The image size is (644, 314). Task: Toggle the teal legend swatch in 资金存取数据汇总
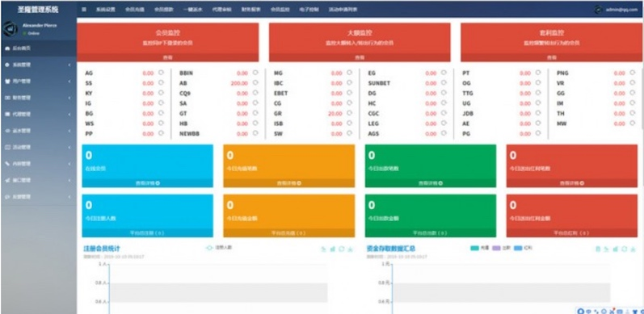pos(475,249)
